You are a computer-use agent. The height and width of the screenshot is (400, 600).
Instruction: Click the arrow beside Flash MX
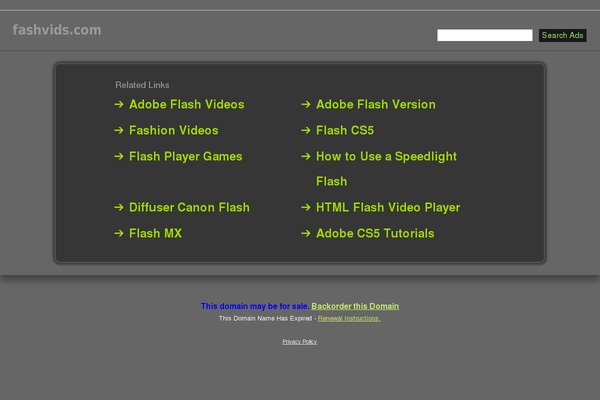click(x=119, y=233)
